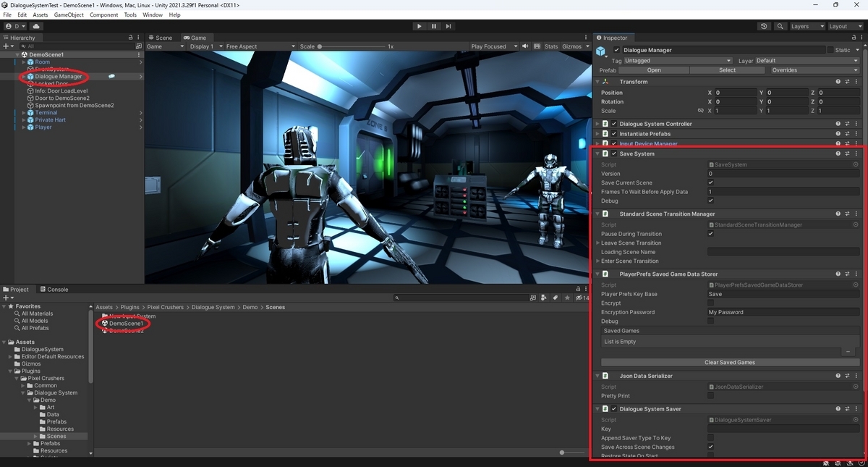
Task: Switch to the Scene tab
Action: click(x=160, y=38)
